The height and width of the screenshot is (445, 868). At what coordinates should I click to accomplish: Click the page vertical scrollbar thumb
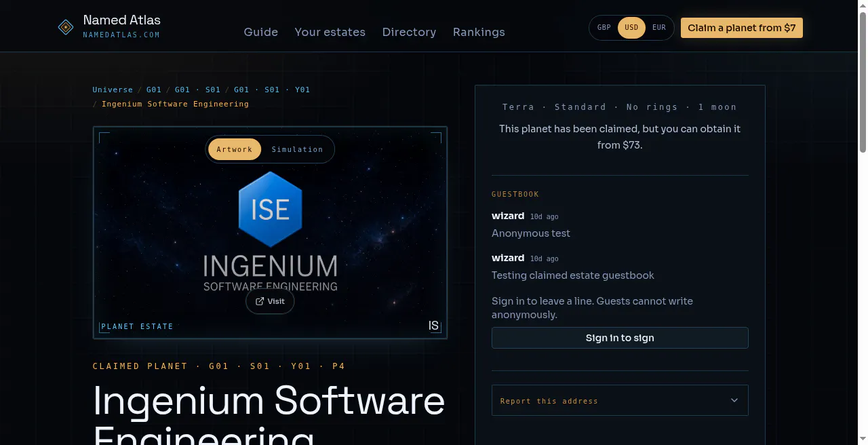click(x=863, y=81)
